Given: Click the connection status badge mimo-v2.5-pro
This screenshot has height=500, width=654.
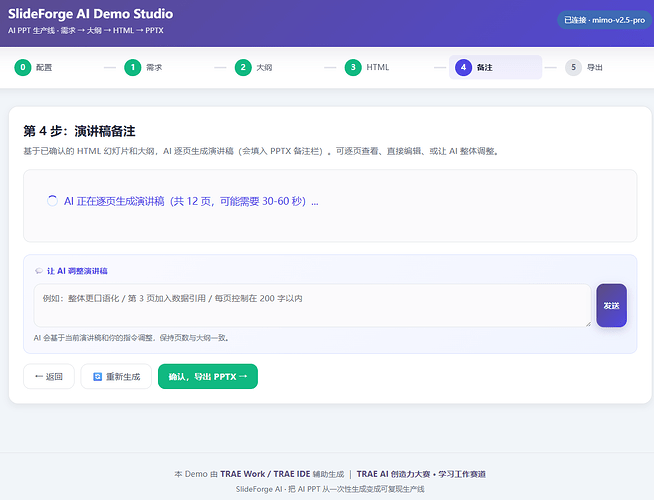Looking at the screenshot, I should 604,20.
